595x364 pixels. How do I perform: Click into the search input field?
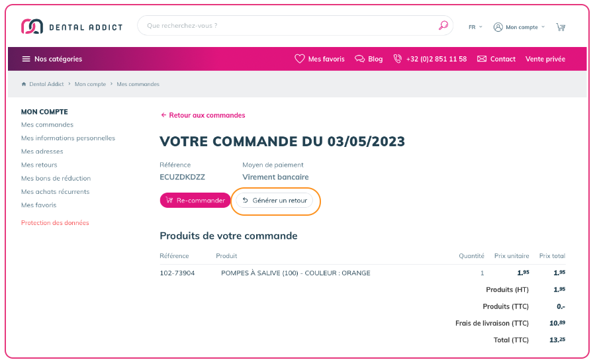click(x=285, y=26)
